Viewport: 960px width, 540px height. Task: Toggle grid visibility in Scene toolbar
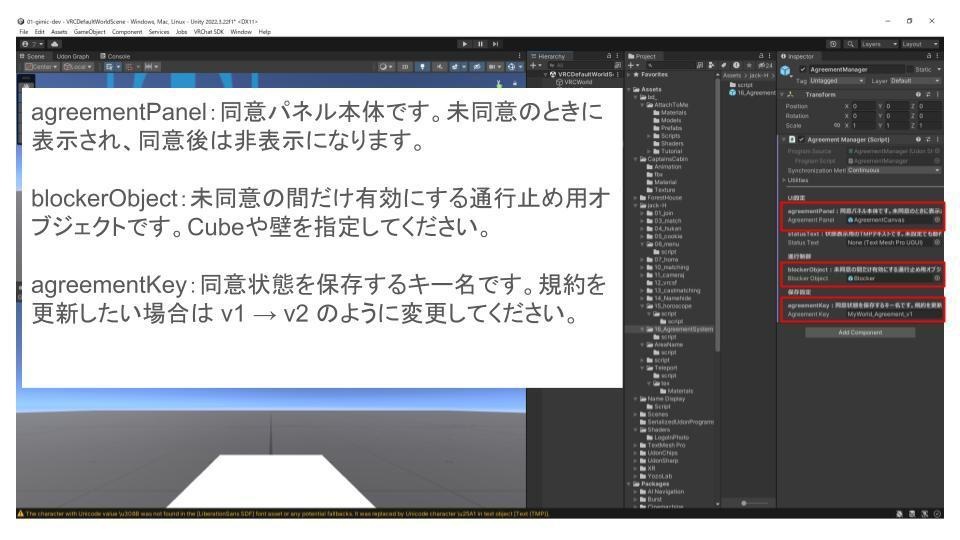111,67
